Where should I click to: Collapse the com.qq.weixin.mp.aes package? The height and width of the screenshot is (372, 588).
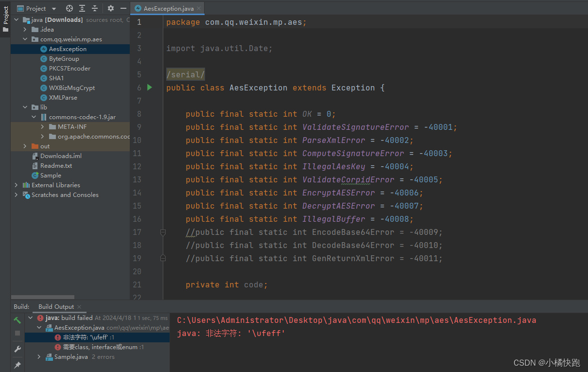[25, 39]
